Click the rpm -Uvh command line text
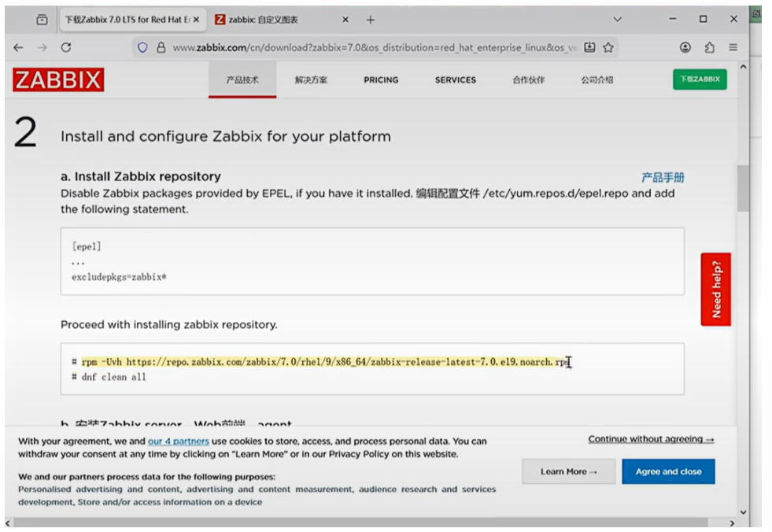Viewport: 772px width, 532px height. point(324,362)
